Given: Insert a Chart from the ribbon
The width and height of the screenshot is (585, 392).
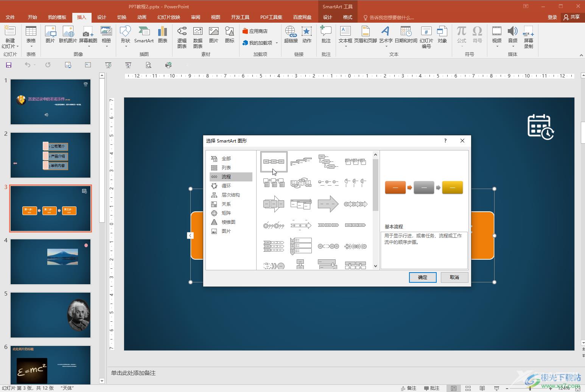Looking at the screenshot, I should point(163,35).
